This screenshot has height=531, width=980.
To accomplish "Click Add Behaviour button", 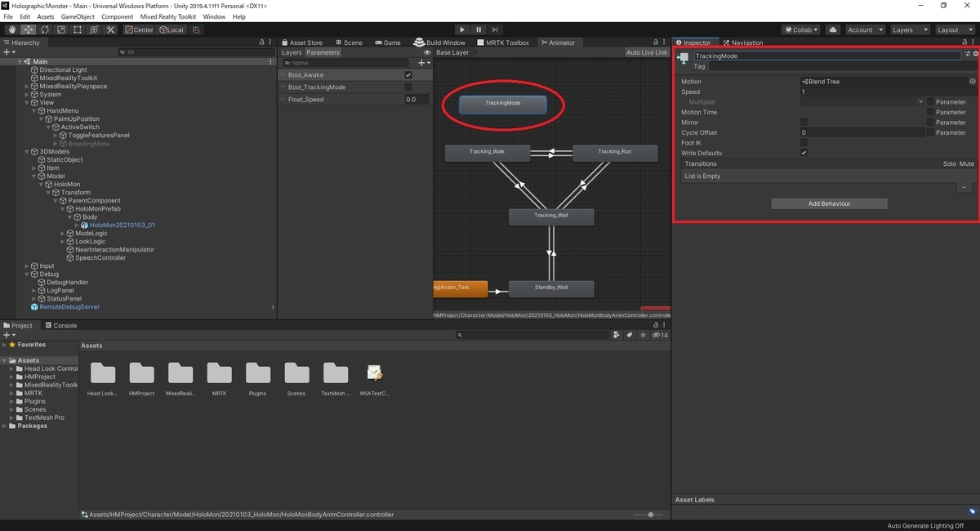I will click(x=829, y=203).
